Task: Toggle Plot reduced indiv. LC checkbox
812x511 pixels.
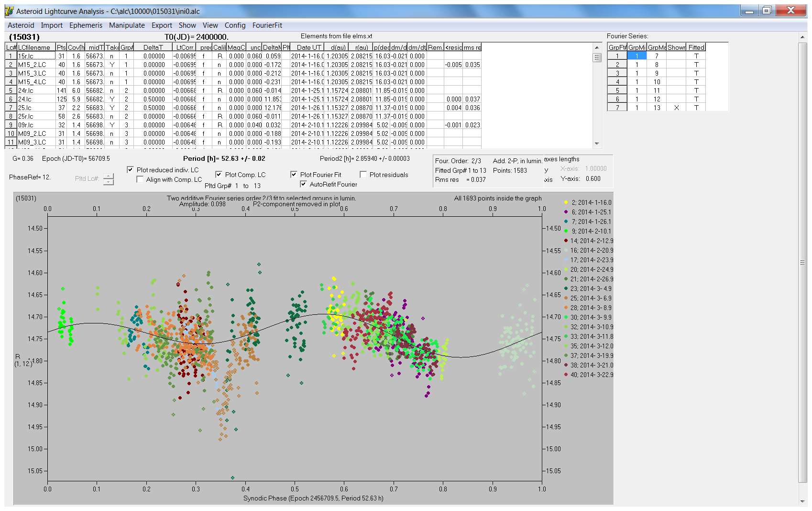Action: (130, 170)
